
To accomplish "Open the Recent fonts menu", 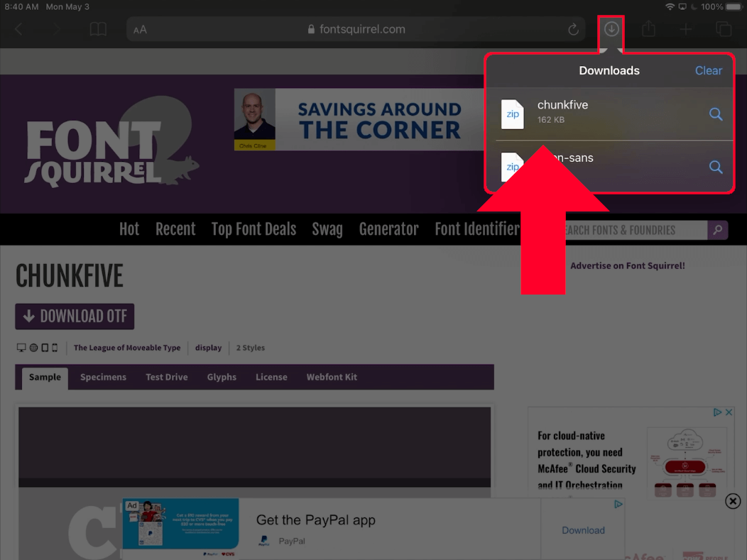I will pyautogui.click(x=175, y=229).
